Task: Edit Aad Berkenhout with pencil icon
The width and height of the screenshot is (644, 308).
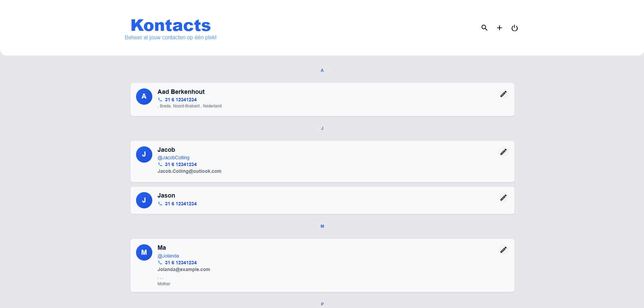Action: tap(503, 94)
